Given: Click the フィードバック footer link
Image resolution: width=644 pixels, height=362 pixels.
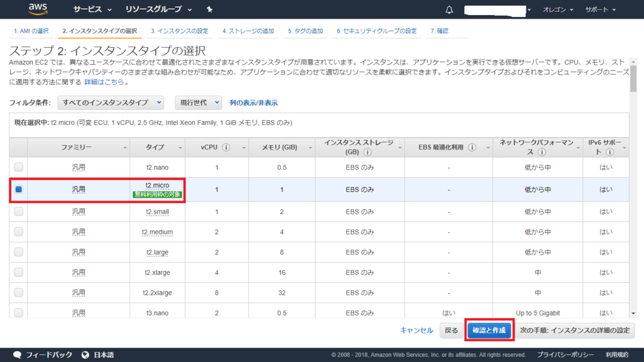Looking at the screenshot, I should click(x=49, y=354).
